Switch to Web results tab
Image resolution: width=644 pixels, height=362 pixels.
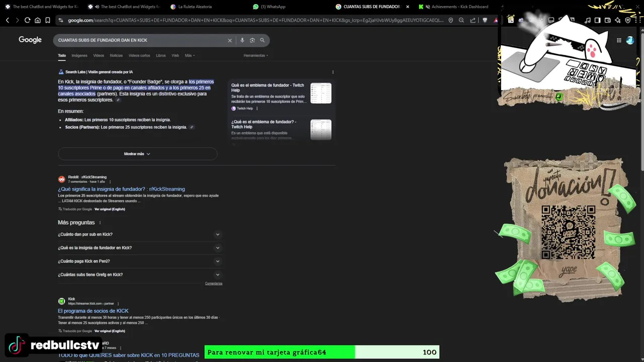(x=175, y=55)
